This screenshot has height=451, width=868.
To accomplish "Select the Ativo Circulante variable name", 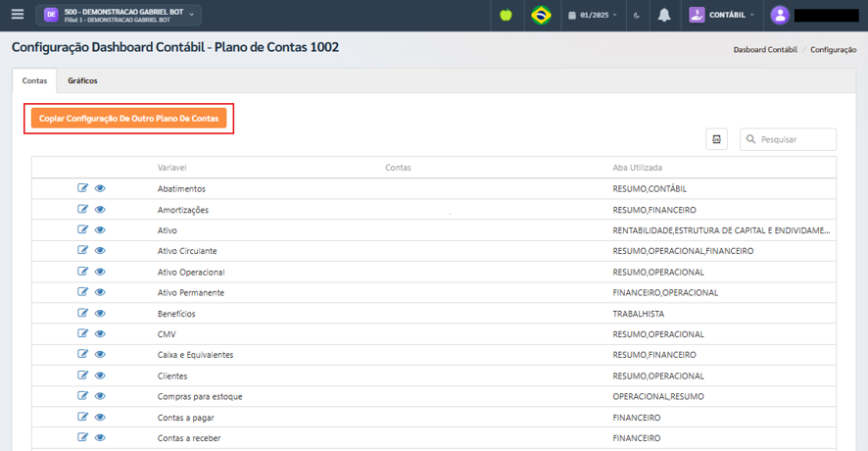I will tap(187, 251).
